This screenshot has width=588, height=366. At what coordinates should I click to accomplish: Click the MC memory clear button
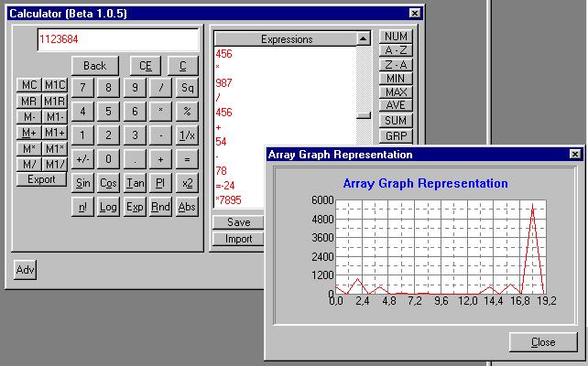(29, 85)
